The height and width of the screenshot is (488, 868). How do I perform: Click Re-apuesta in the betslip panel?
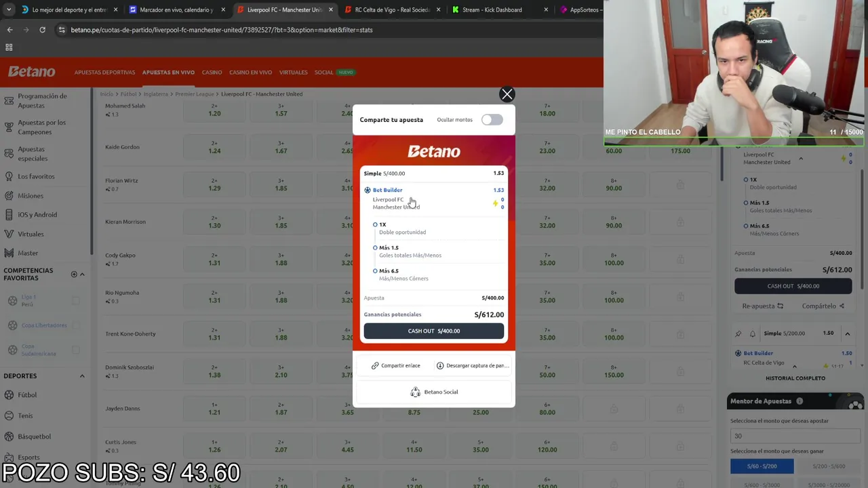click(x=762, y=306)
